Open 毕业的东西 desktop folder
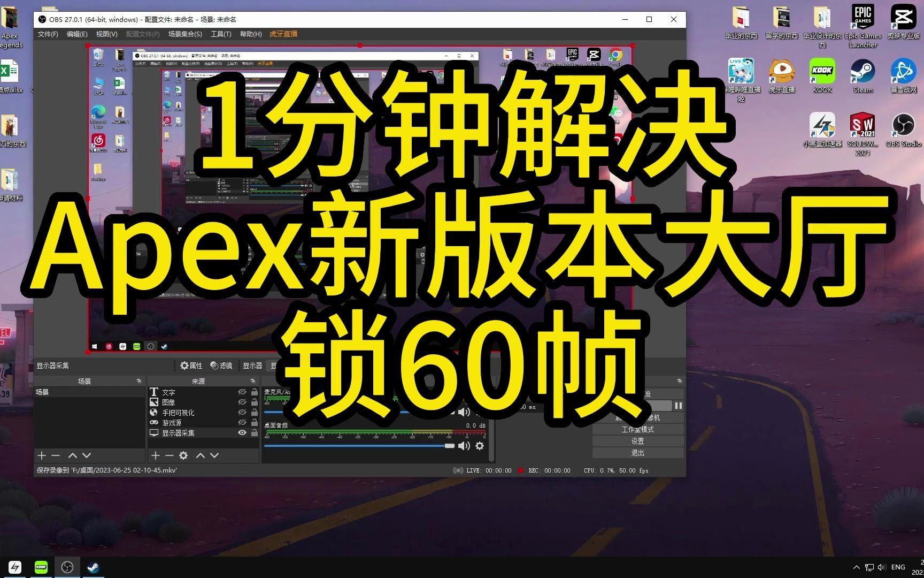This screenshot has height=578, width=924. [x=741, y=22]
